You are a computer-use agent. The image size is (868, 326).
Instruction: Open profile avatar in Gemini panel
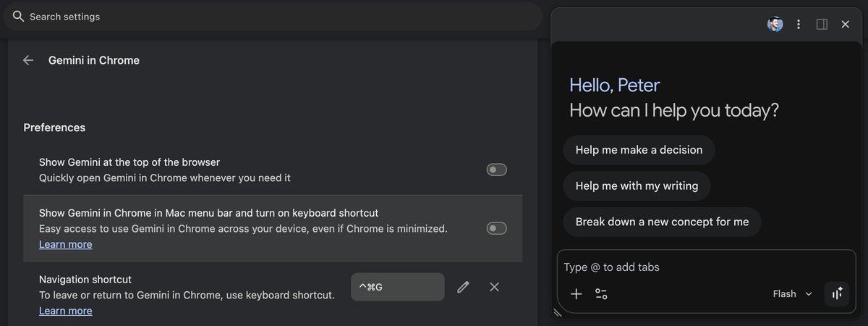tap(775, 24)
